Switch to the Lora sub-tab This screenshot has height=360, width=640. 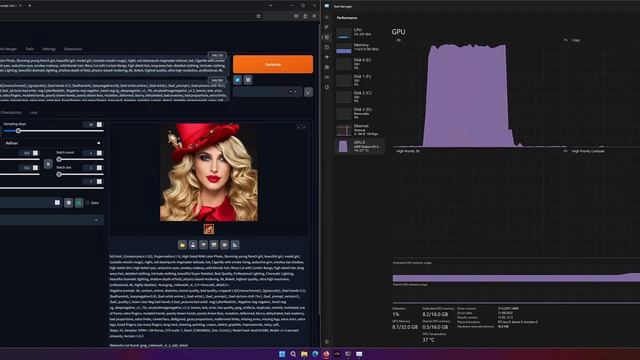click(33, 113)
